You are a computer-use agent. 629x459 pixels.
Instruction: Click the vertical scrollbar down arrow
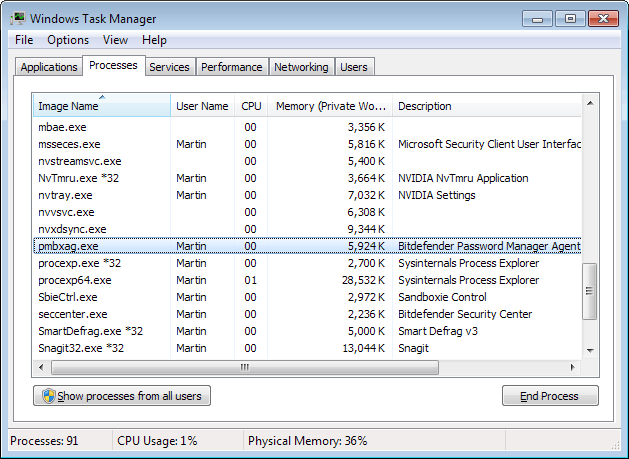click(x=590, y=351)
